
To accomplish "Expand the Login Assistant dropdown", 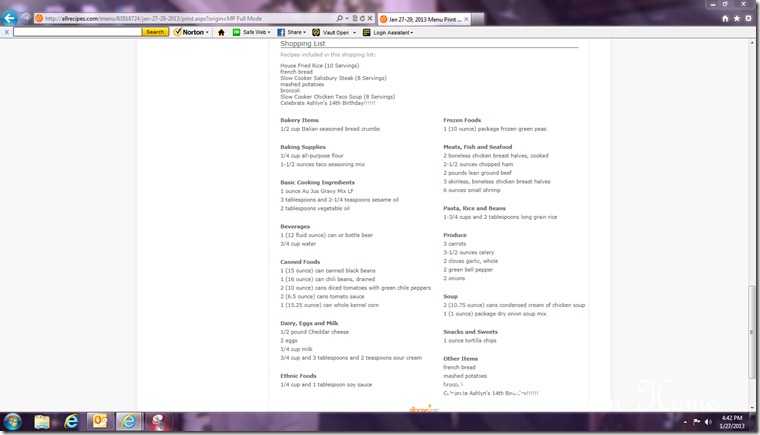I will (x=412, y=32).
